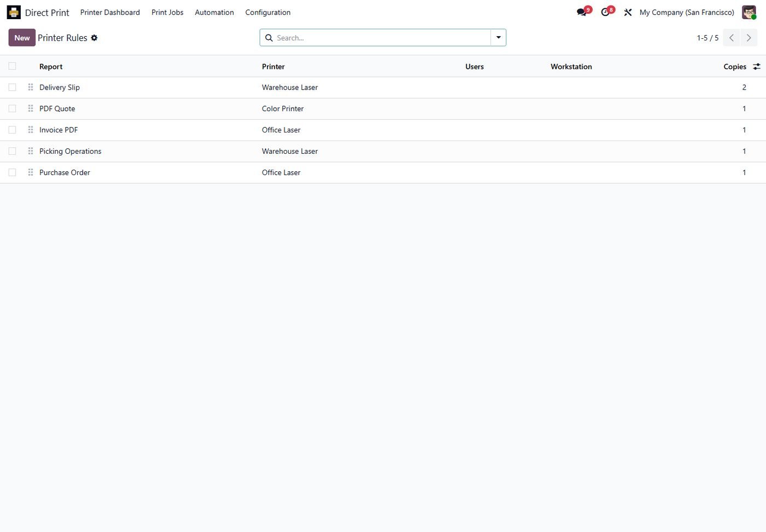Click Office Laser in Invoice PDF row
Viewport: 766px width, 532px height.
coord(281,130)
